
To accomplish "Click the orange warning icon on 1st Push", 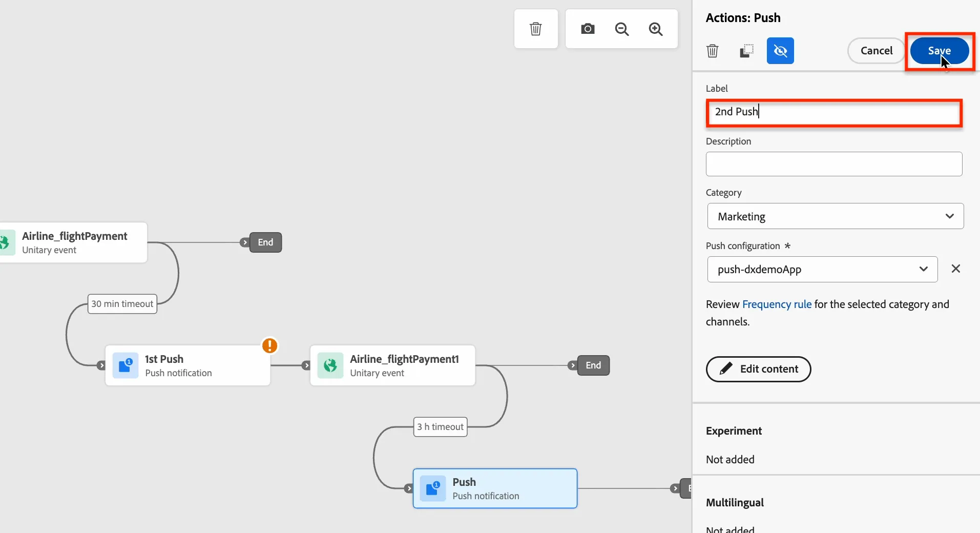I will click(x=269, y=345).
